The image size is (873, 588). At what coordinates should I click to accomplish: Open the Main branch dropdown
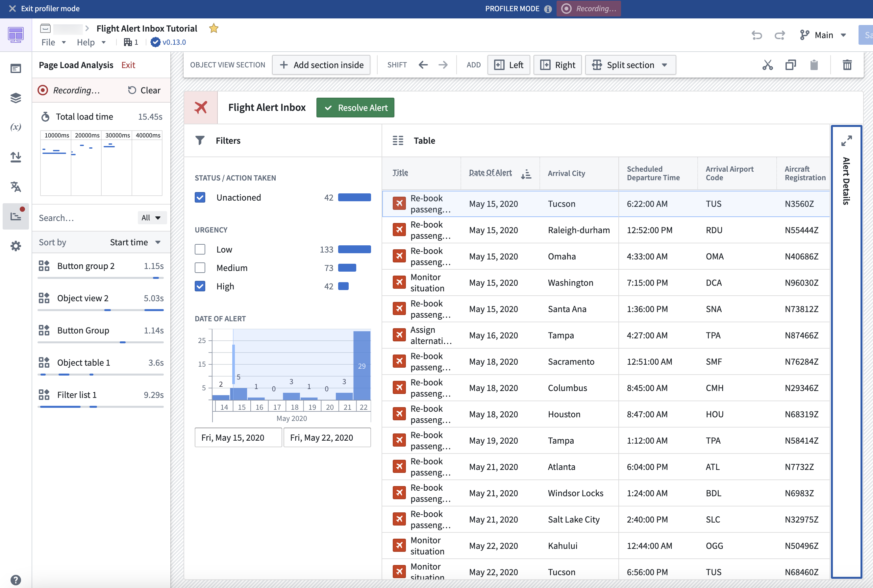[x=823, y=35]
